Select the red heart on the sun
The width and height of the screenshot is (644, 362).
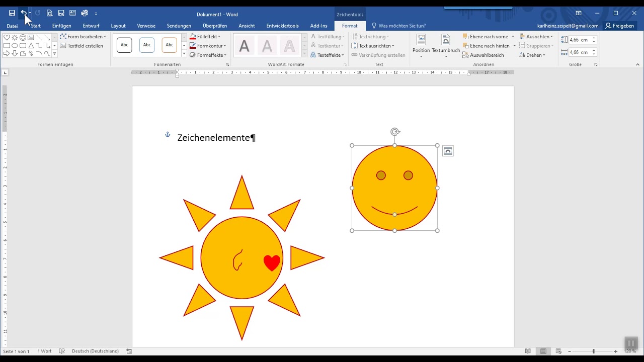coord(272,263)
